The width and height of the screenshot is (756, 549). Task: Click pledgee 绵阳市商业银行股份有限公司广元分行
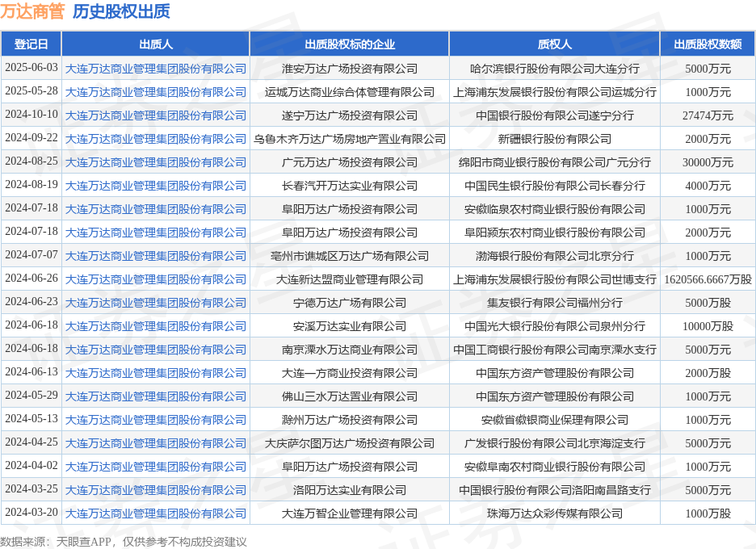point(554,162)
